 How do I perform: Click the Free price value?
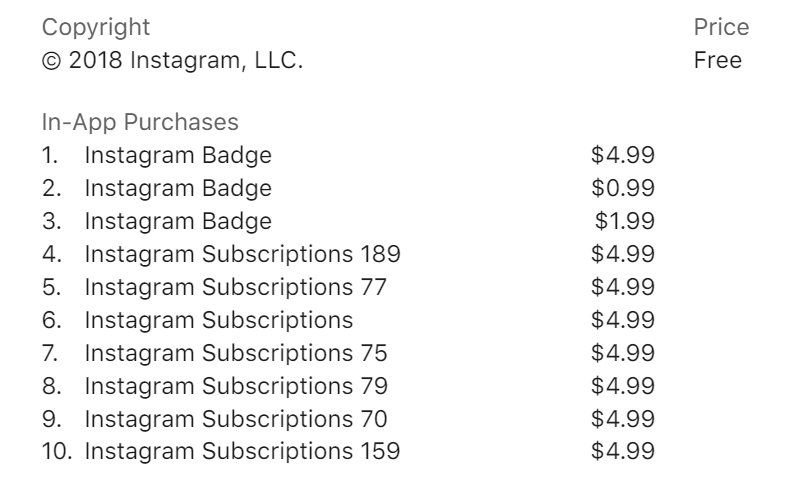[x=718, y=60]
